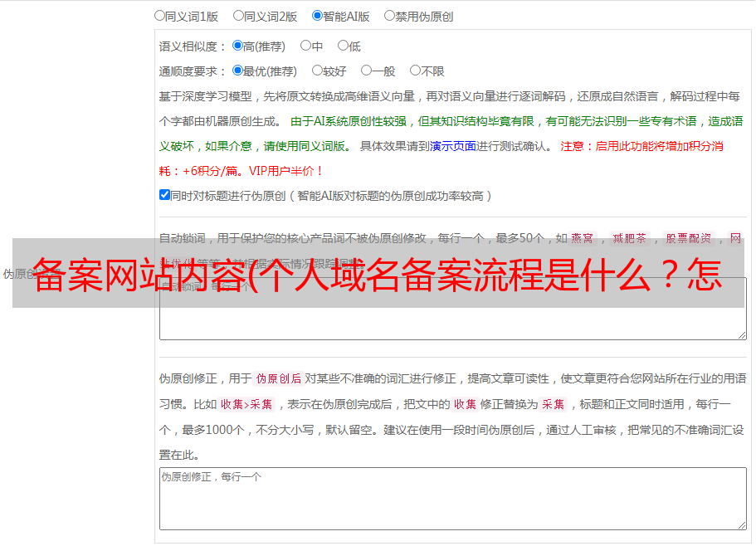The width and height of the screenshot is (756, 546).
Task: Click the 燕窝 example keyword tag
Action: pos(583,238)
